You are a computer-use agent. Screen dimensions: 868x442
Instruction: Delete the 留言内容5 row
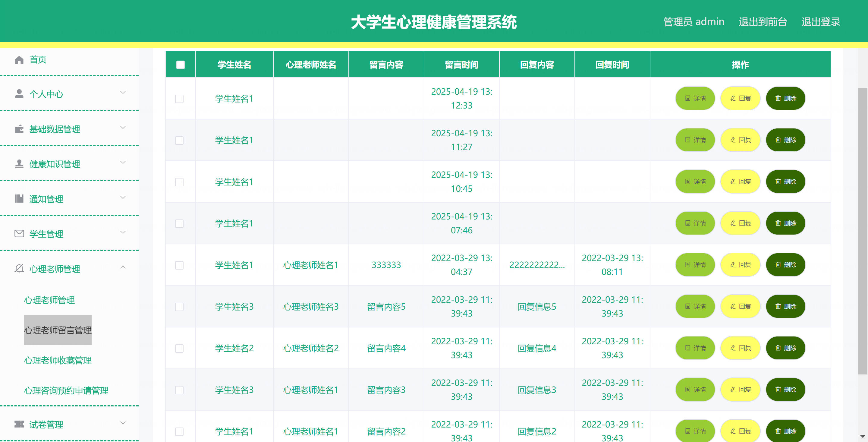(x=785, y=306)
